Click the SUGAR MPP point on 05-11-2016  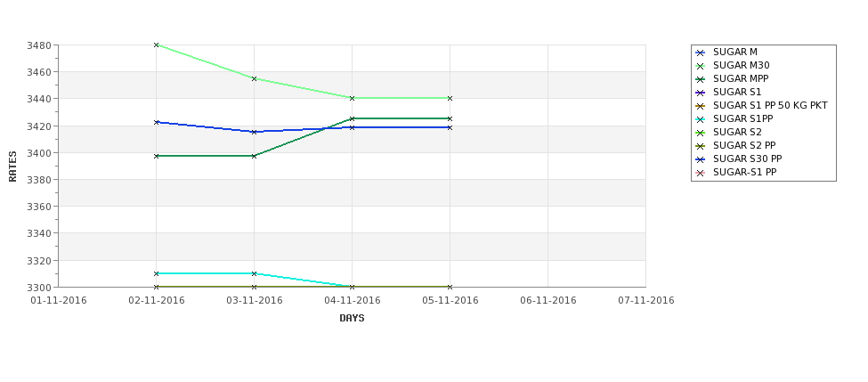coord(450,118)
